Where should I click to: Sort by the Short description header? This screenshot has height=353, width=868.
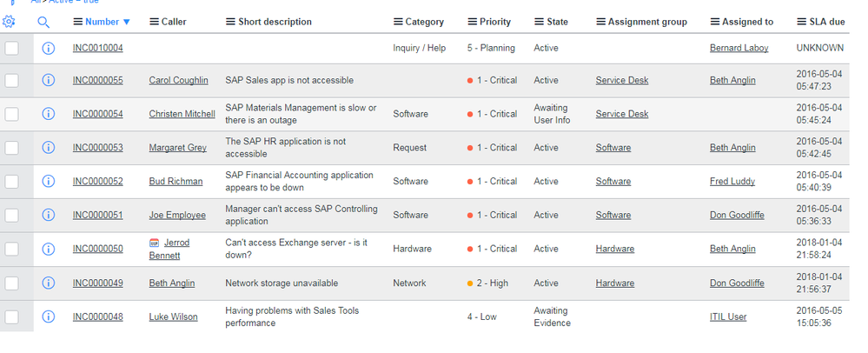click(275, 22)
